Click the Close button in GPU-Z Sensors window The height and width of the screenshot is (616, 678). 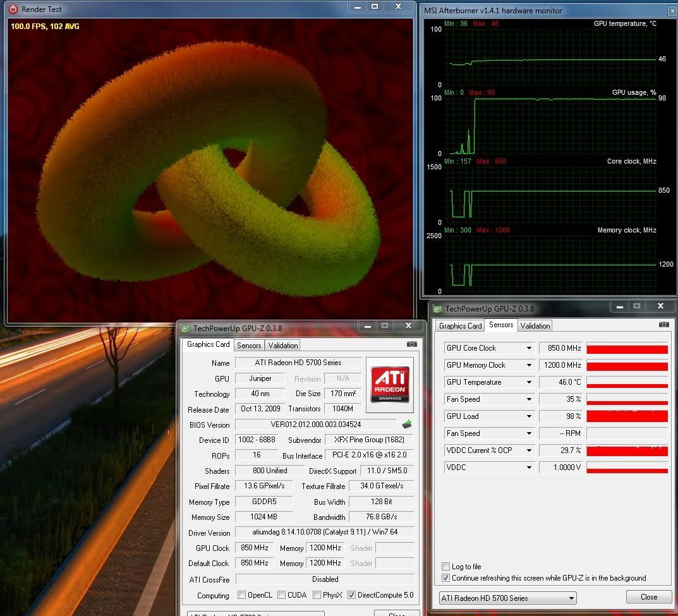648,597
